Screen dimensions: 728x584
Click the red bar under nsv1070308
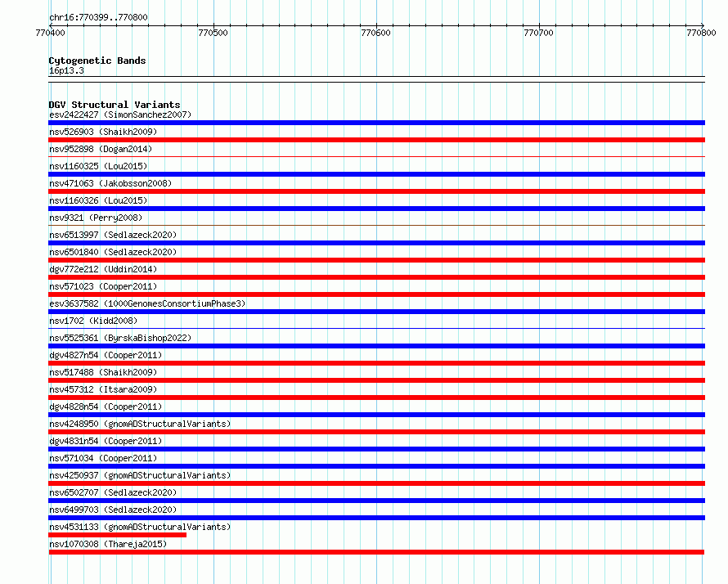coord(376,552)
